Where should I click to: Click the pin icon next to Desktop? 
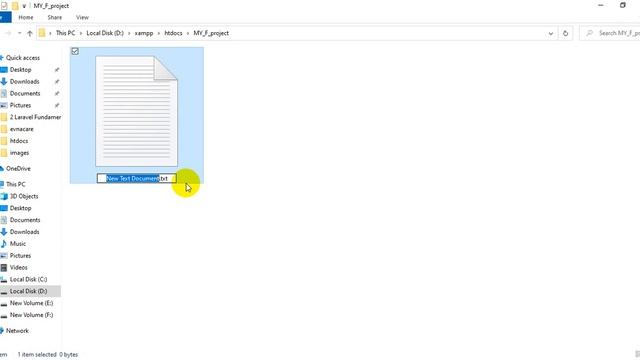tap(57, 70)
